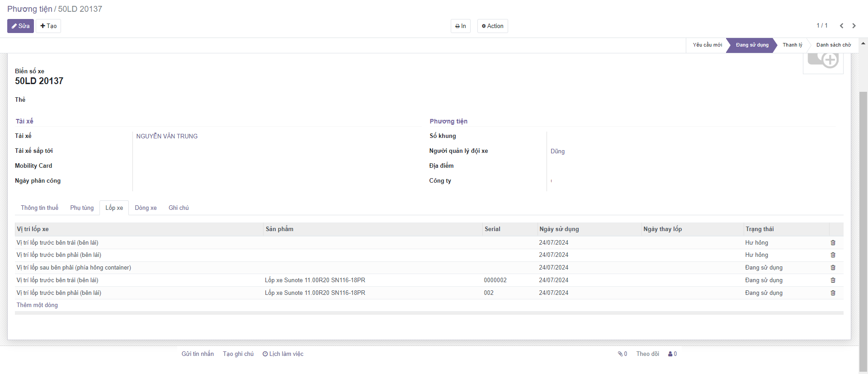Go to next record arrow

click(x=854, y=26)
